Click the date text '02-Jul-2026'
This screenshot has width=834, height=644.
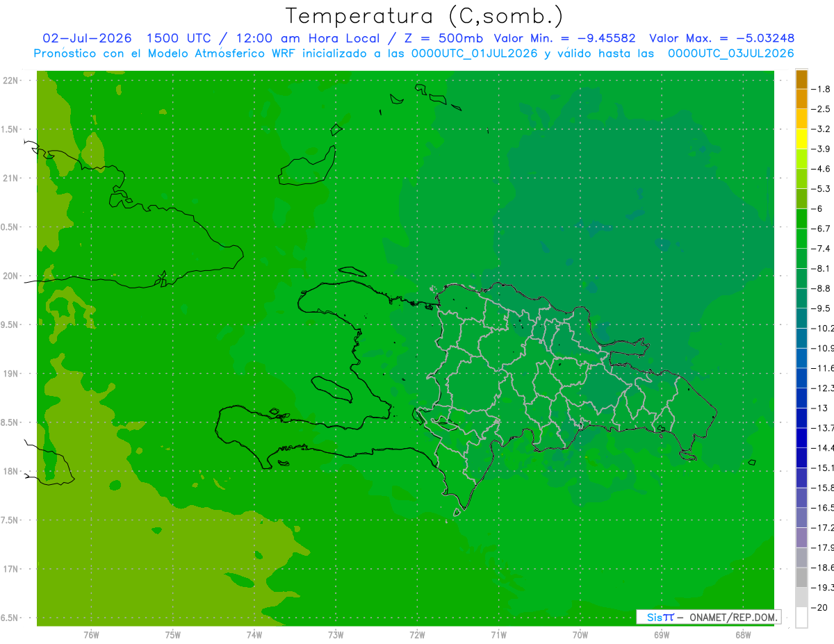pos(88,38)
